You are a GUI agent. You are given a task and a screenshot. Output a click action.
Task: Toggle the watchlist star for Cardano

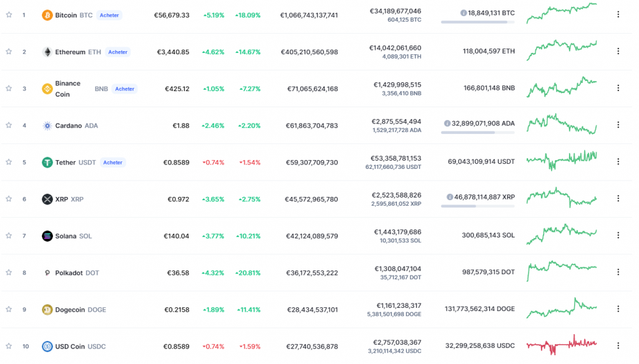tap(9, 125)
